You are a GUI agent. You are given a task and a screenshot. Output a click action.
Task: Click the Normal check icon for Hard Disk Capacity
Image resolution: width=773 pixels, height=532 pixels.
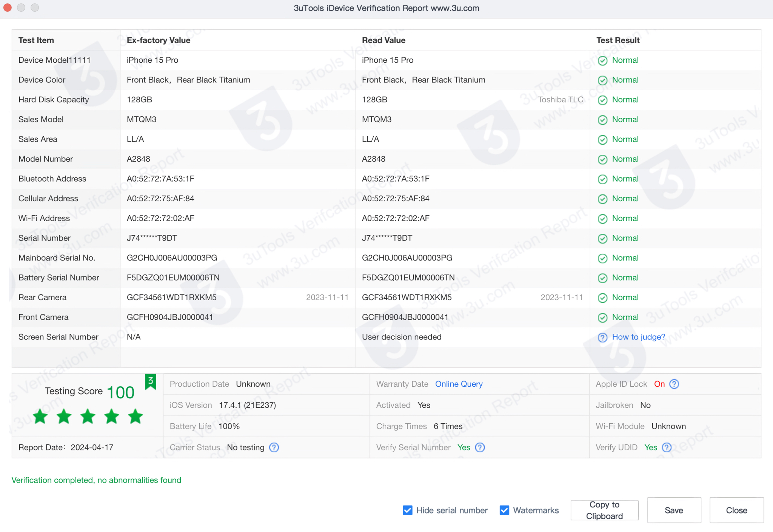(x=602, y=100)
